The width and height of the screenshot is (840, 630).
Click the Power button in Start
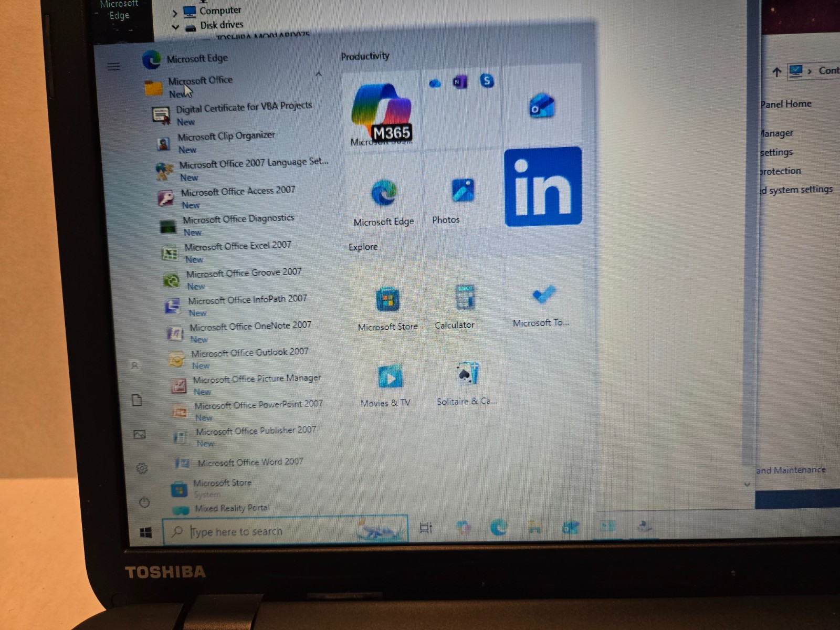click(144, 502)
